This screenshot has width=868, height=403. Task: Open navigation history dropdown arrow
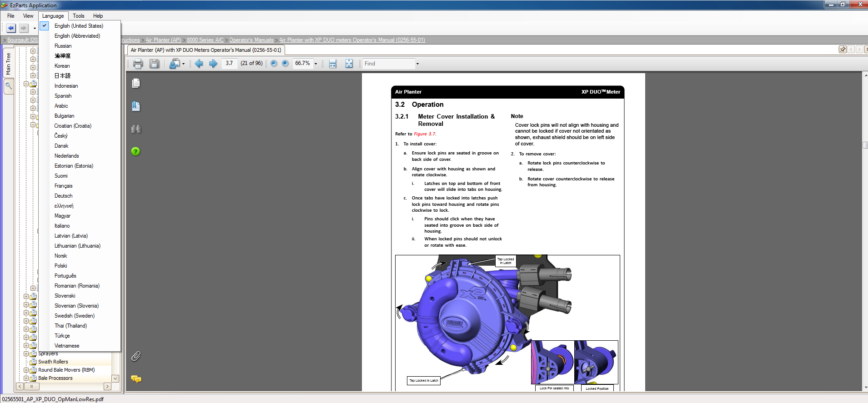pyautogui.click(x=35, y=29)
